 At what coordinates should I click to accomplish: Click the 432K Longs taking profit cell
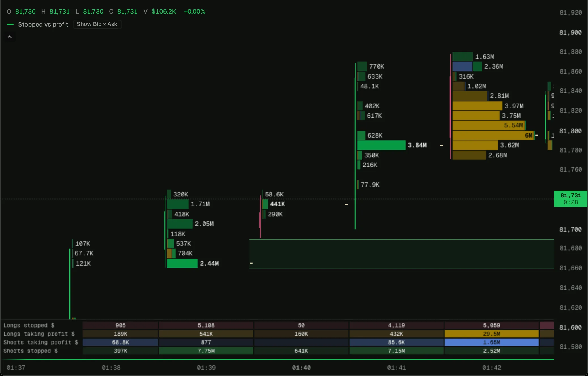(x=396, y=334)
